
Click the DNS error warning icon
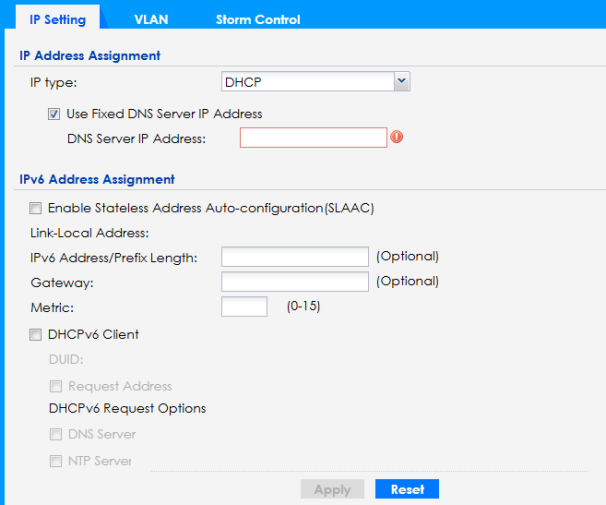pos(397,137)
